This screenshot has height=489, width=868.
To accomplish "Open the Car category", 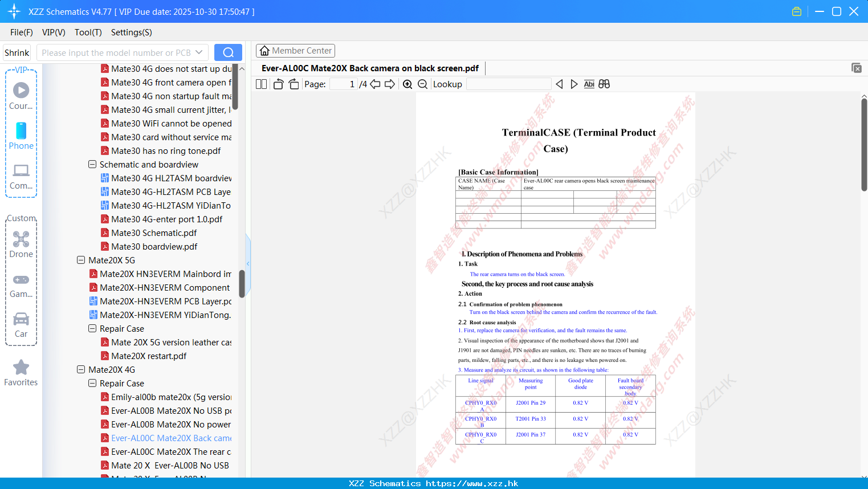I will coord(21,325).
